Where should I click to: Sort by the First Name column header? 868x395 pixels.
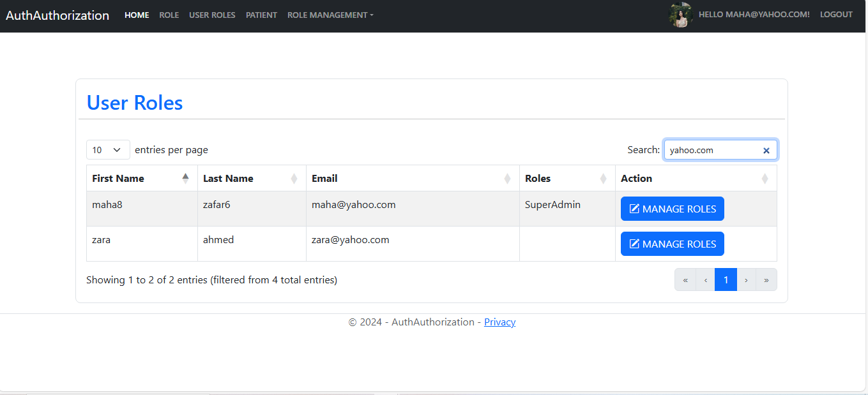pyautogui.click(x=142, y=178)
